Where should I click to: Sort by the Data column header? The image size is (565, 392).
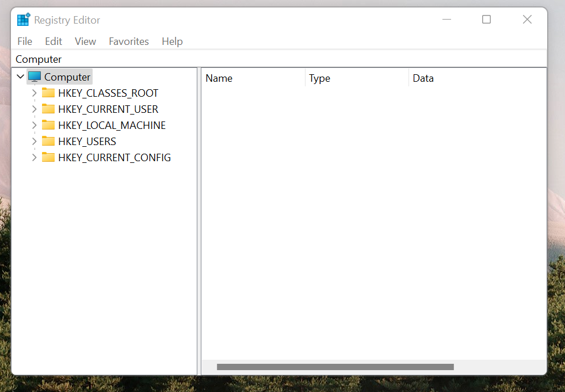478,78
